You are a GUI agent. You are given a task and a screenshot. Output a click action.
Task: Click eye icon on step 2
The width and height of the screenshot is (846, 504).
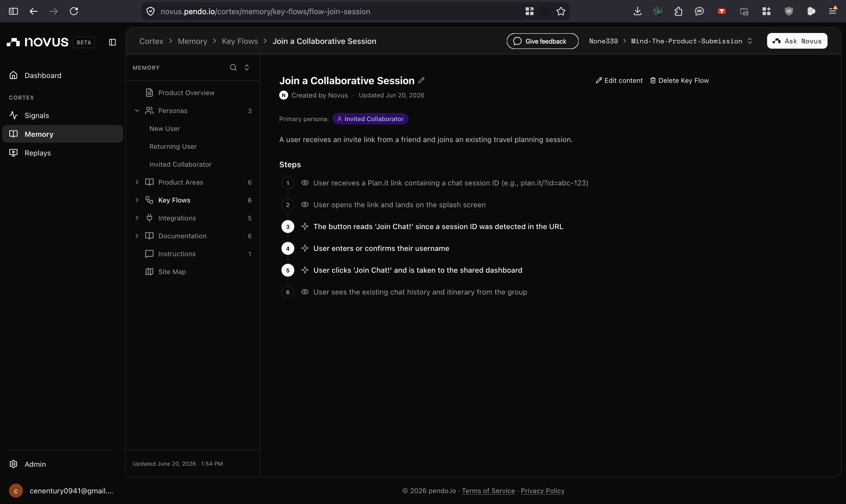305,204
